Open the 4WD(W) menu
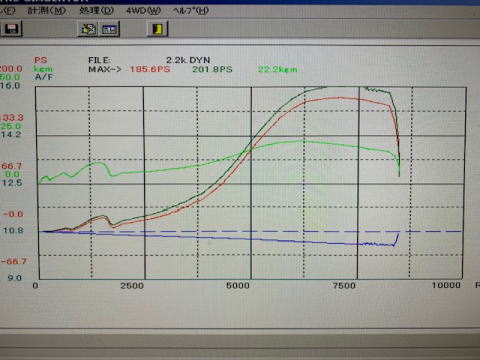The height and width of the screenshot is (360, 480). [x=143, y=11]
